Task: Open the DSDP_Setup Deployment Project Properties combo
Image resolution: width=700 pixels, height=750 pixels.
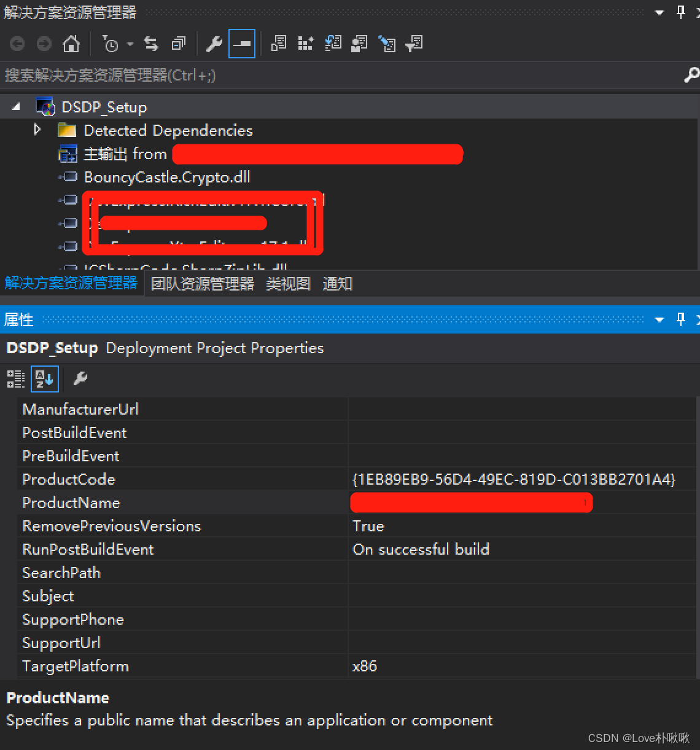Action: (350, 348)
